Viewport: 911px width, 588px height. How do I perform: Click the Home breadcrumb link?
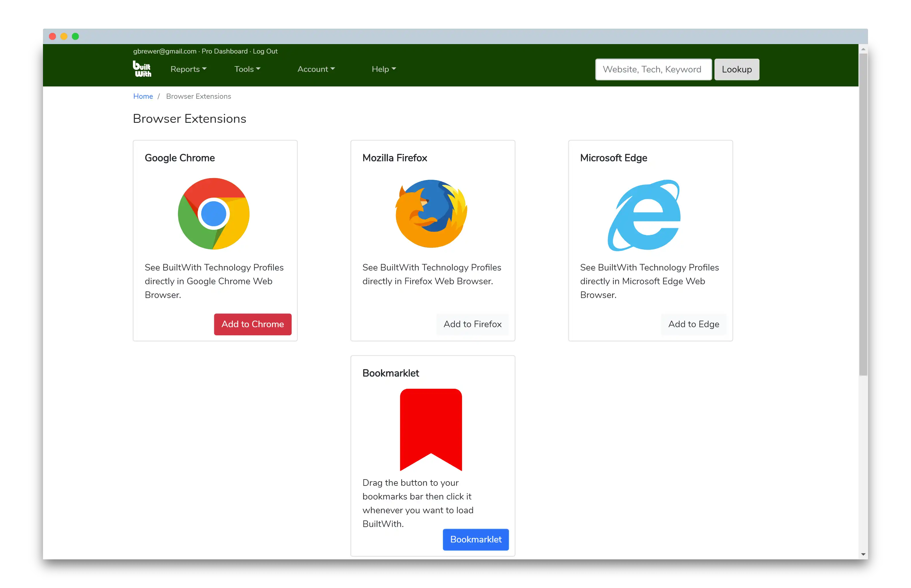(143, 96)
